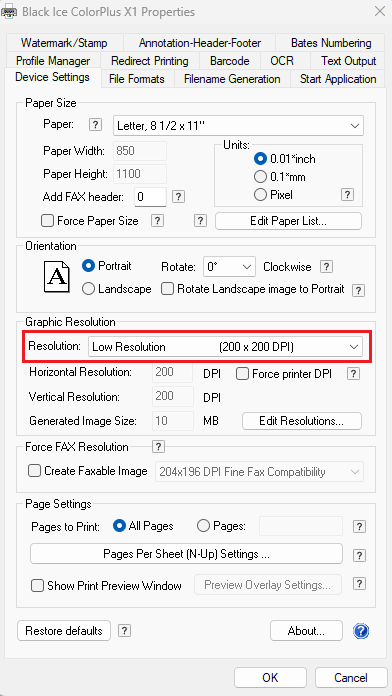Choose Landscape orientation
Viewport: 392px width, 696px height.
[88, 289]
